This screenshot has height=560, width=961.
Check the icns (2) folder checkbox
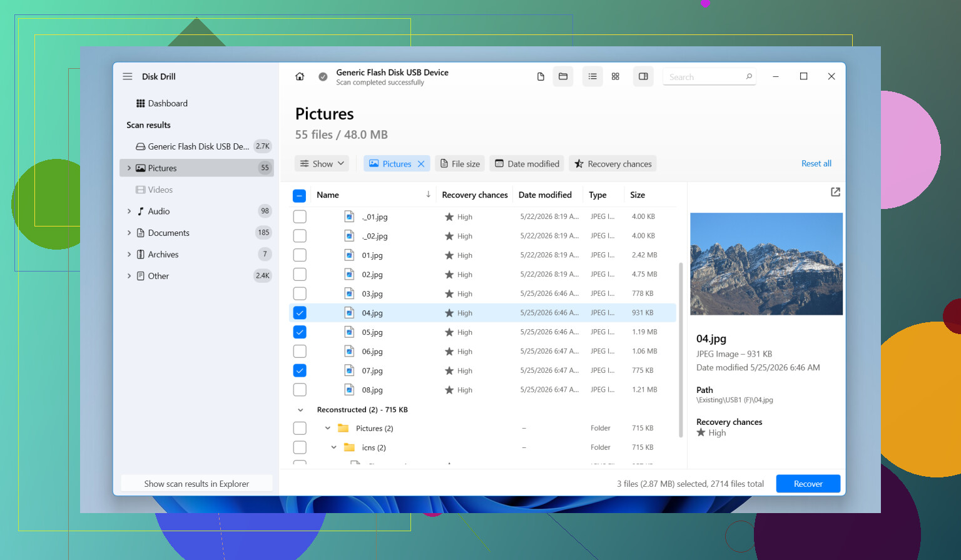300,447
